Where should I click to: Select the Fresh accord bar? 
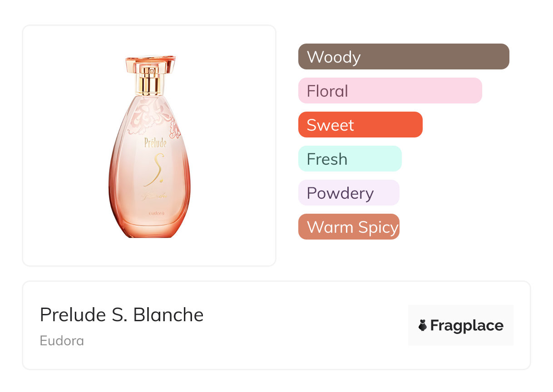pyautogui.click(x=350, y=159)
